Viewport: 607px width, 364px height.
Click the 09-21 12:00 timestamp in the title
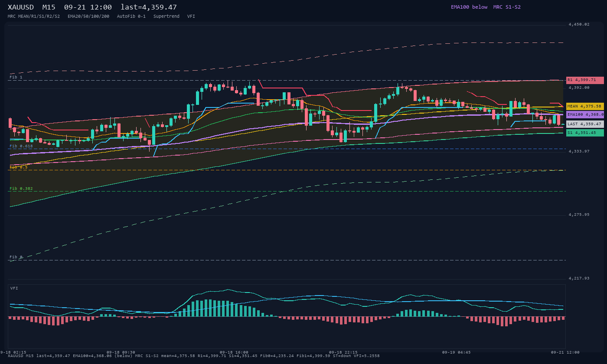point(88,7)
